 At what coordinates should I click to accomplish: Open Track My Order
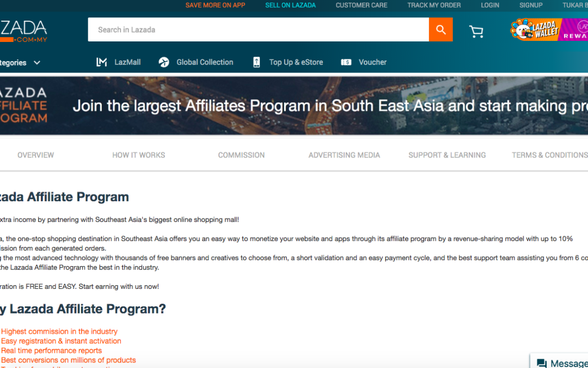[434, 5]
